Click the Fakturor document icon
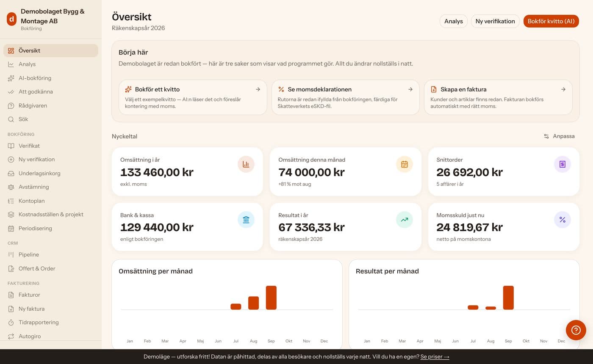The image size is (593, 364). pos(11,295)
